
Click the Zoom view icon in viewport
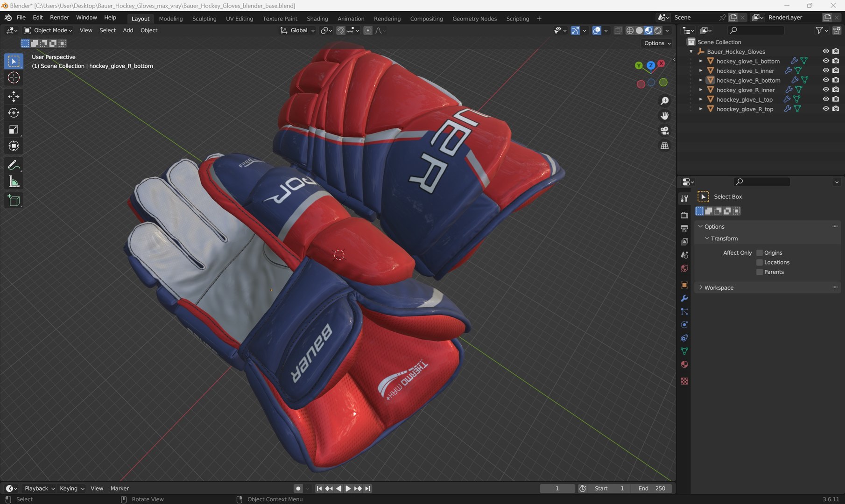pos(664,101)
